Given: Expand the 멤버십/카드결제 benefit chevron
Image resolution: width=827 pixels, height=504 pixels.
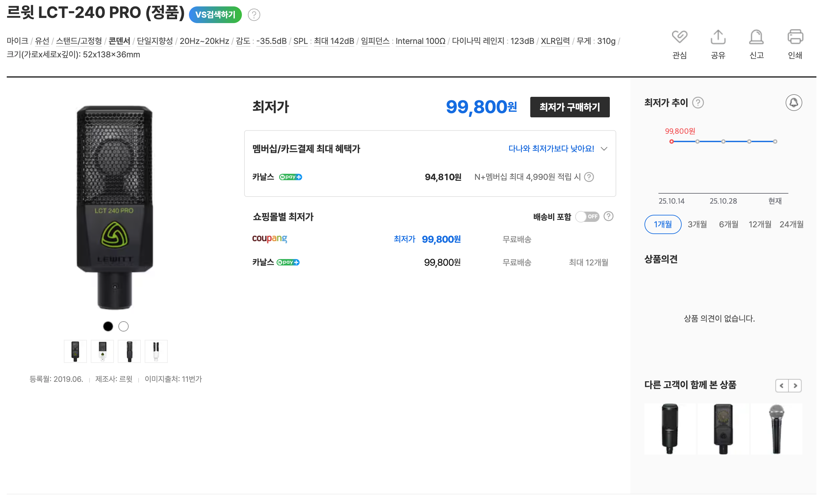Looking at the screenshot, I should [x=604, y=149].
